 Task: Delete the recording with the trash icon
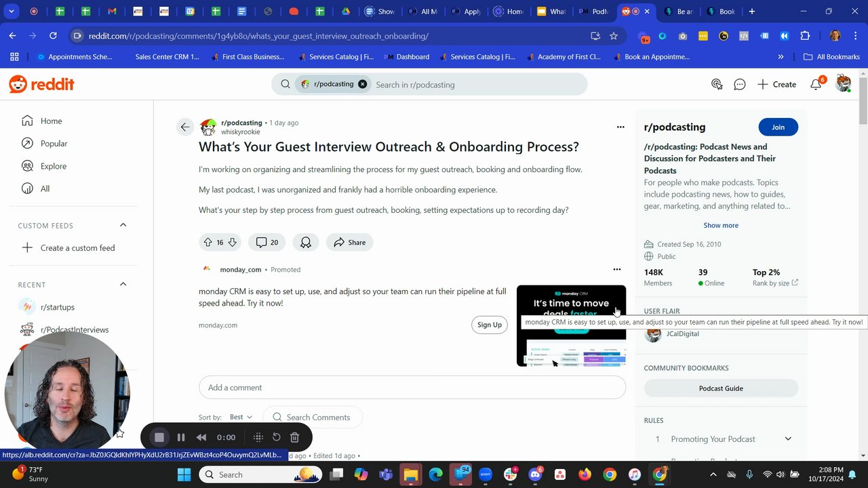[x=294, y=438]
